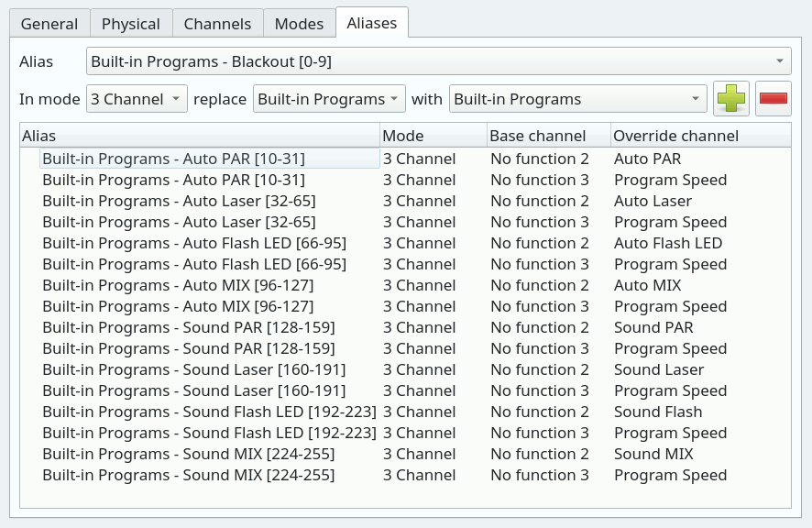The width and height of the screenshot is (812, 528).
Task: Select Auto MIX row with Program Speed override
Action: pos(405,306)
